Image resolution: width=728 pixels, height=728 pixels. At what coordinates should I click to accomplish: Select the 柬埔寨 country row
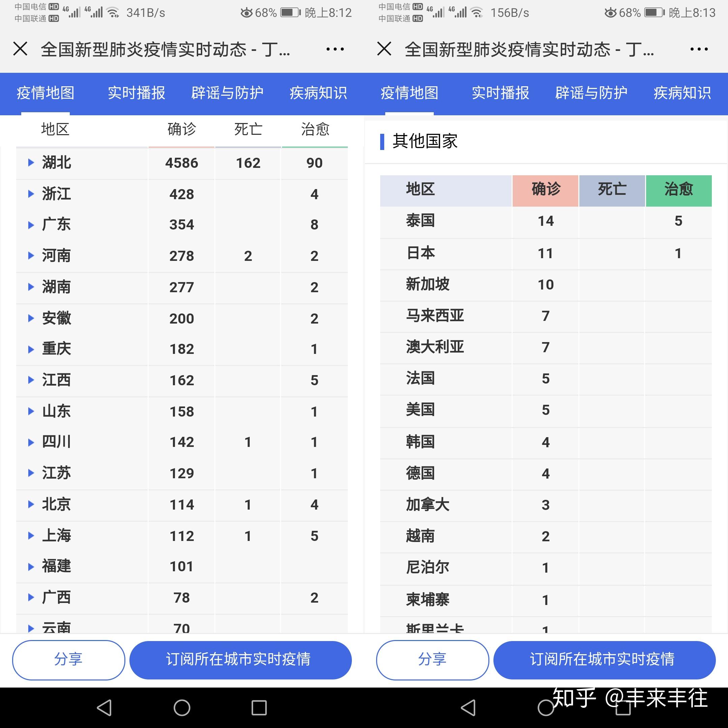[546, 601]
